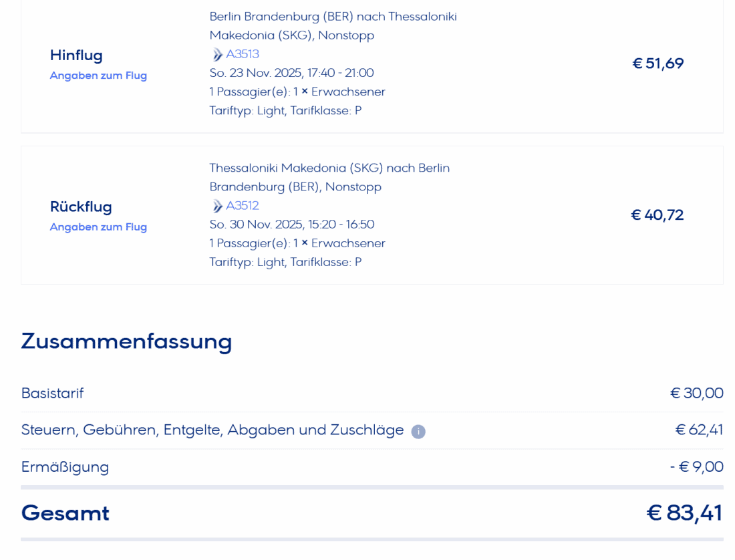The width and height of the screenshot is (735, 560).
Task: Click the 'Steuern, Gebühren, Entgelte' label
Action: (x=212, y=430)
